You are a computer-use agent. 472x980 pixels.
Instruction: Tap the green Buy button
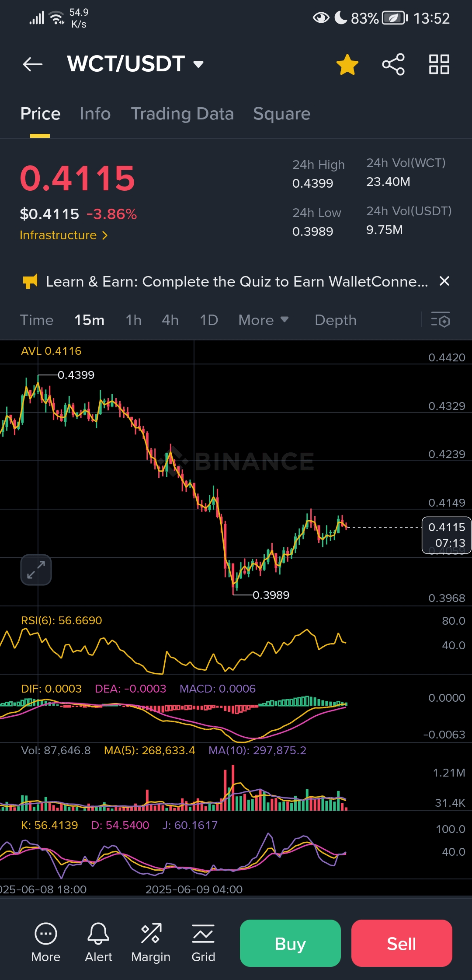pos(290,943)
